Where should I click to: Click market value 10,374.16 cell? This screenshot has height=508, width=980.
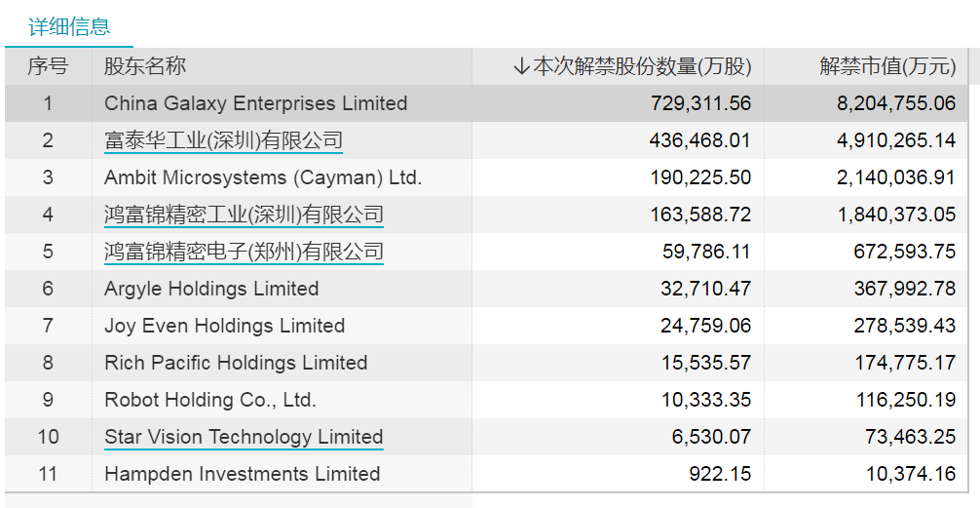911,474
